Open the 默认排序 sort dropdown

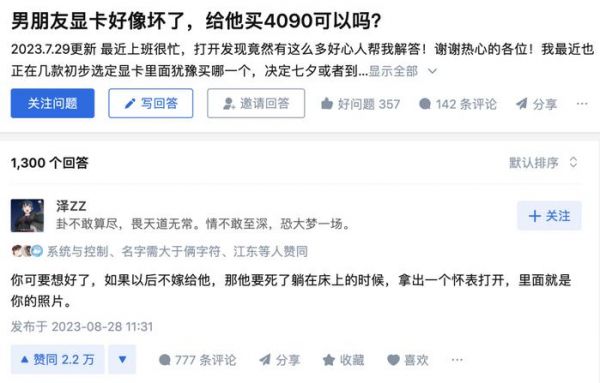click(x=543, y=163)
